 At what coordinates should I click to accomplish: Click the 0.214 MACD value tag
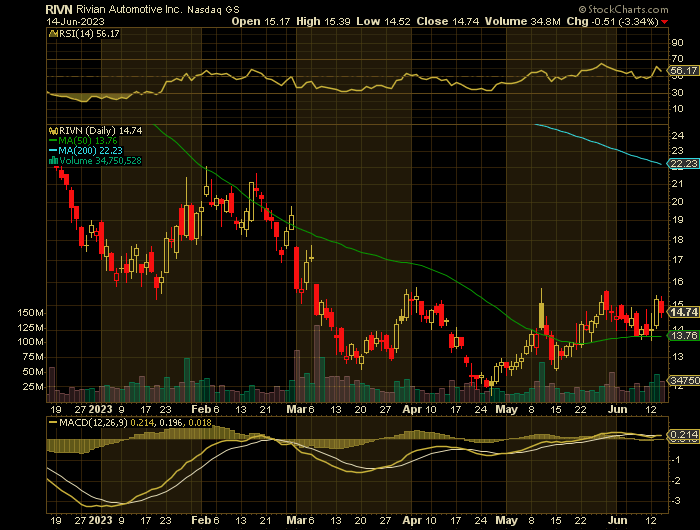click(683, 435)
